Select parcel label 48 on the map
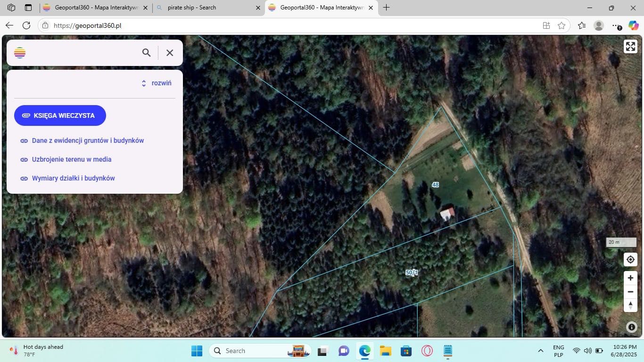644x362 pixels. tap(435, 185)
